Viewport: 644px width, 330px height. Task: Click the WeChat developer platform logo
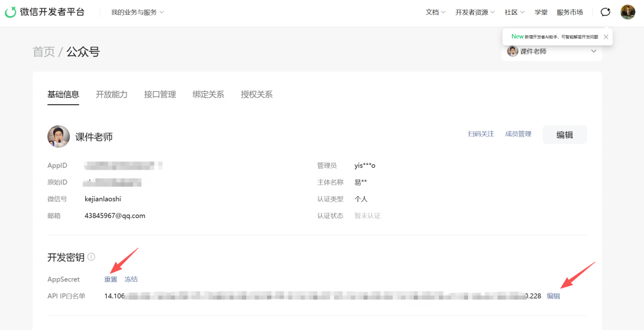point(44,12)
